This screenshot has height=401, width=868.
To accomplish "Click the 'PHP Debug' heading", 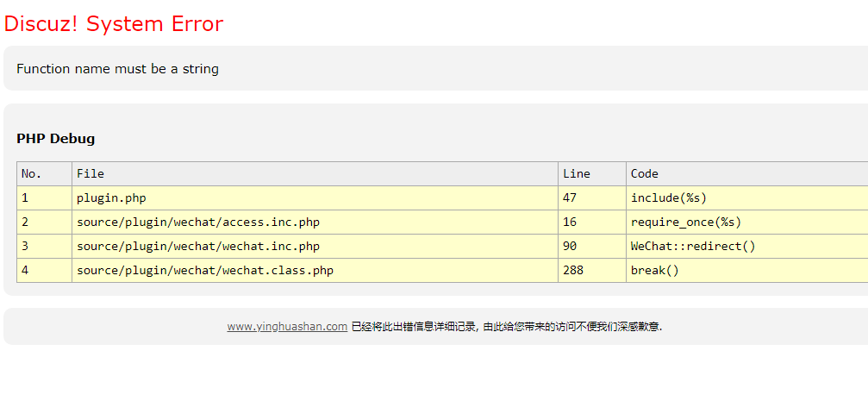I will (55, 139).
